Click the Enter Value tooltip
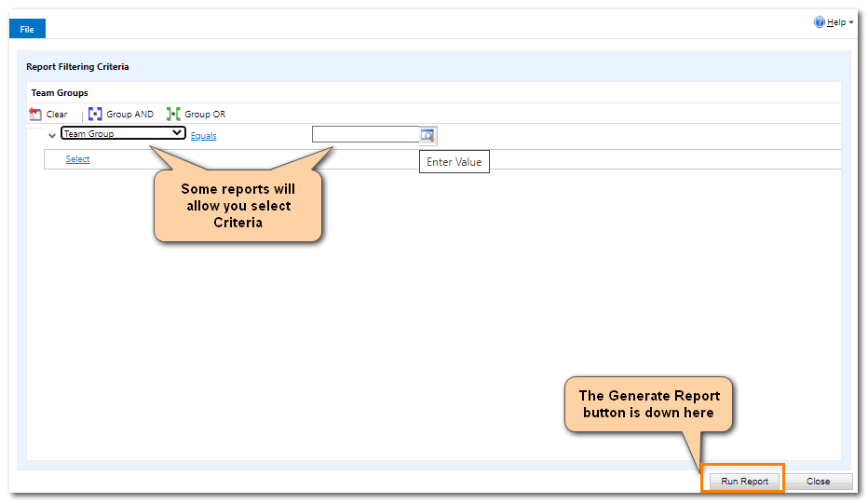Screen dimensions: 868x503 (x=454, y=162)
